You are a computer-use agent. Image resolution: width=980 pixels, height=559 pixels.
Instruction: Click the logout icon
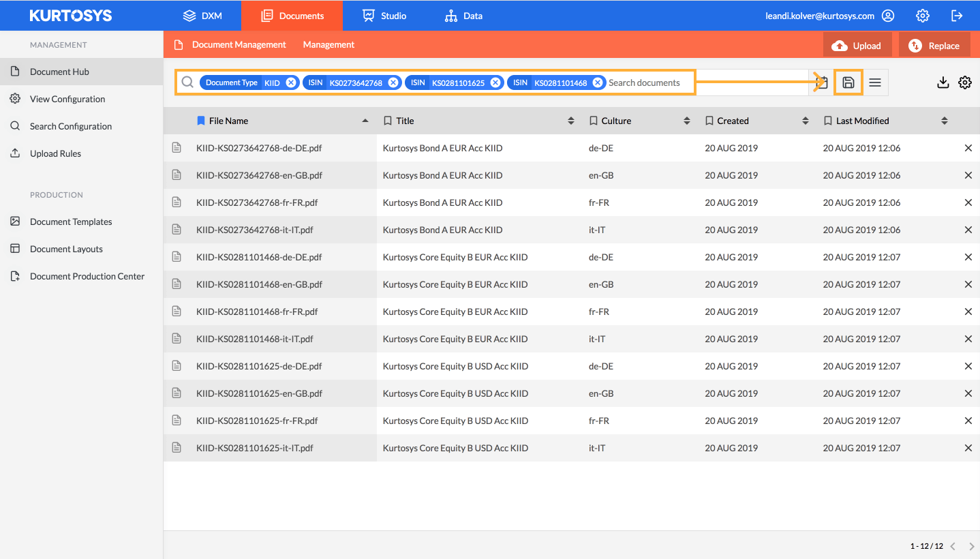[x=957, y=16]
